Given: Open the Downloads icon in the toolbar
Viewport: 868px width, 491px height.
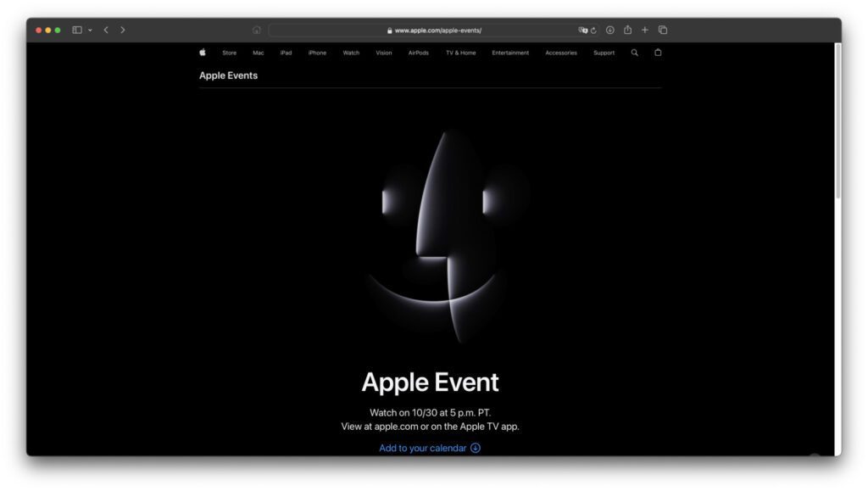Looking at the screenshot, I should pos(609,30).
